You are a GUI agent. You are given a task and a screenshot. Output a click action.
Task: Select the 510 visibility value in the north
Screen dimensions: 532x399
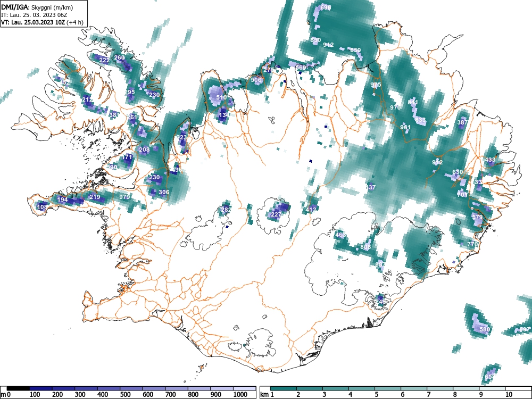point(221,97)
